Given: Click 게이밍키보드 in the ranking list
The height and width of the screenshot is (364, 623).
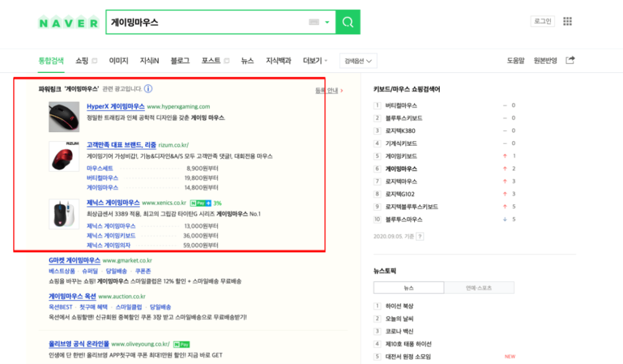Looking at the screenshot, I should pyautogui.click(x=401, y=156).
